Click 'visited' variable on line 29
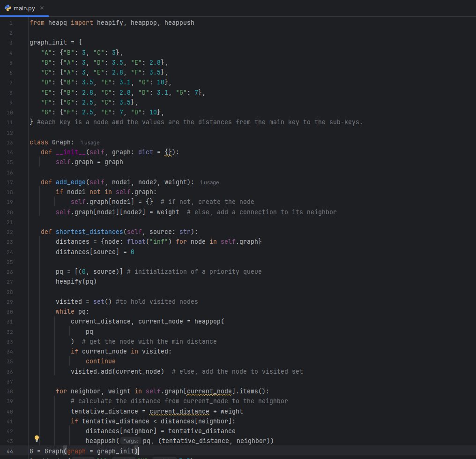476x459 pixels. pos(68,301)
